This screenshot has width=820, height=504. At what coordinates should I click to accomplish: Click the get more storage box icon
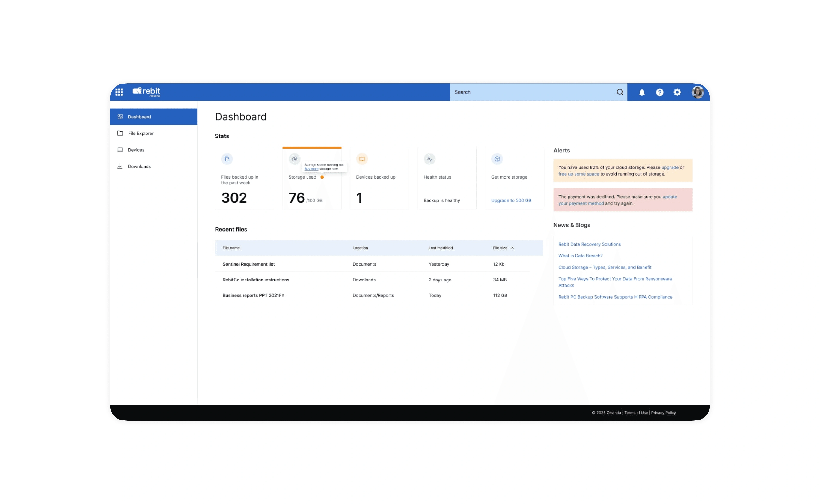tap(497, 159)
